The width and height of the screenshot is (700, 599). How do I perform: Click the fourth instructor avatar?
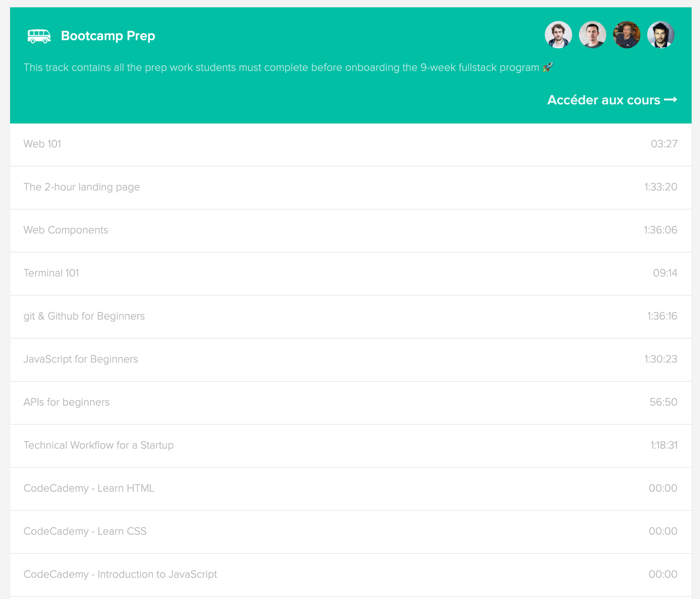click(660, 35)
